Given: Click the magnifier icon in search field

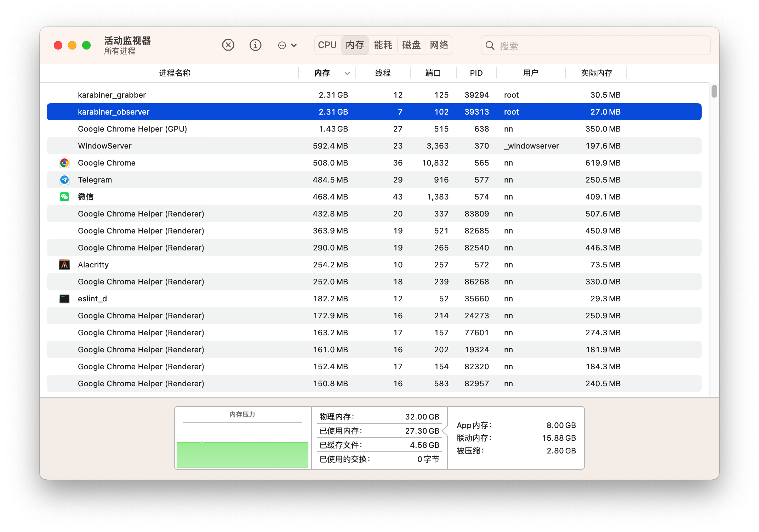Looking at the screenshot, I should (x=490, y=45).
